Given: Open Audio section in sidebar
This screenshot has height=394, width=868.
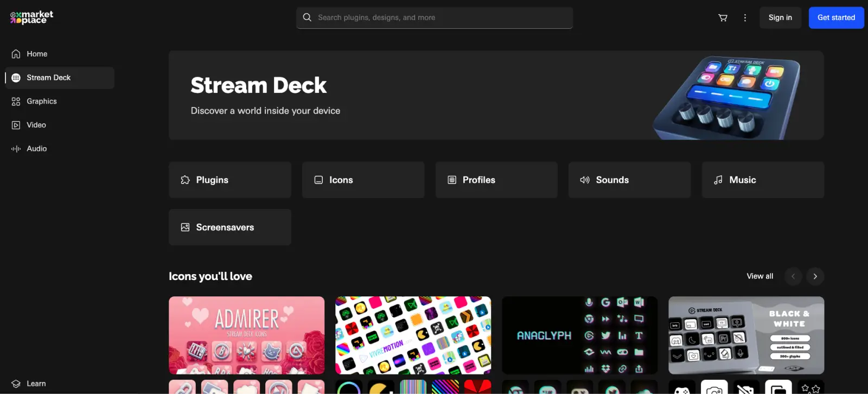Looking at the screenshot, I should (60, 149).
